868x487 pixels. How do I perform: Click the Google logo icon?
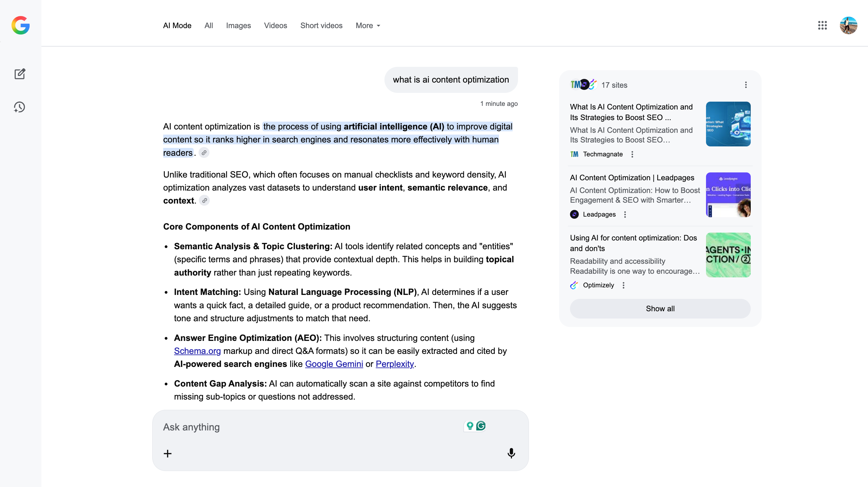[21, 25]
